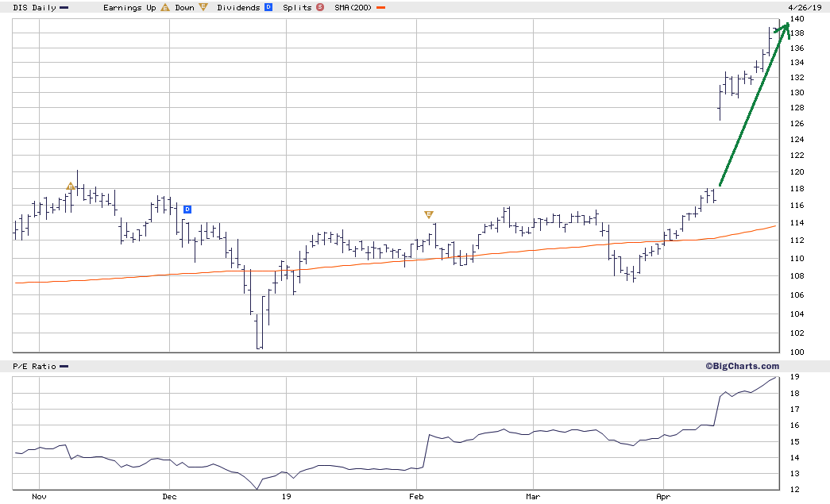This screenshot has height=504, width=830.
Task: Click the 126 price axis label
Action: [797, 123]
